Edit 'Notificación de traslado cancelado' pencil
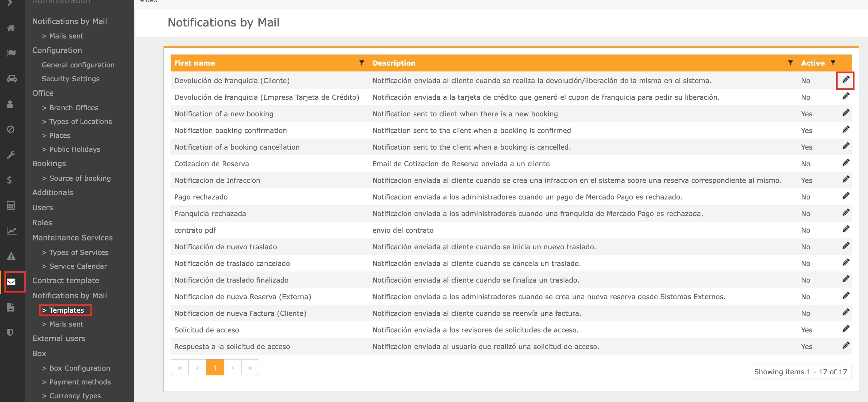This screenshot has width=868, height=402. coord(846,262)
